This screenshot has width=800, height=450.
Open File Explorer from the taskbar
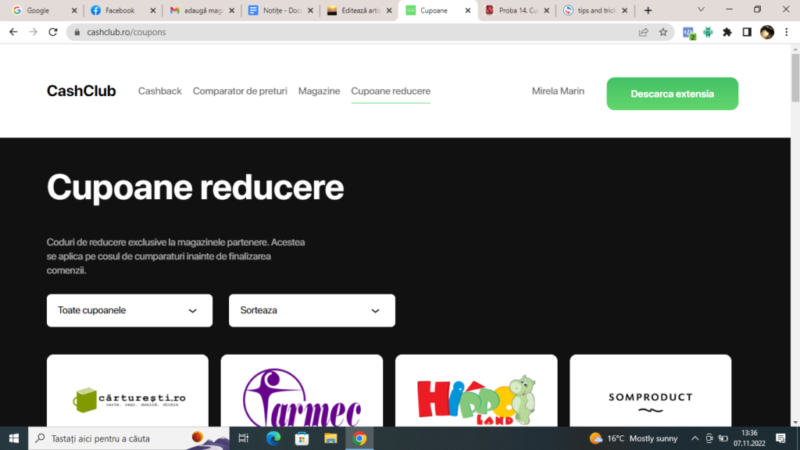[331, 438]
